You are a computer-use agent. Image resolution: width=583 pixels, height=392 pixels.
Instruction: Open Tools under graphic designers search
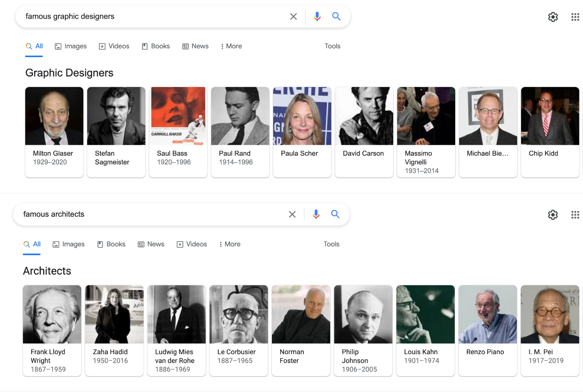click(x=332, y=46)
